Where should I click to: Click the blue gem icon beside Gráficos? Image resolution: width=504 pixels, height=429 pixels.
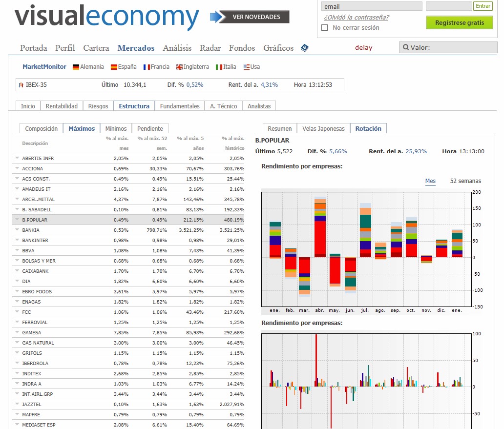[x=304, y=47]
